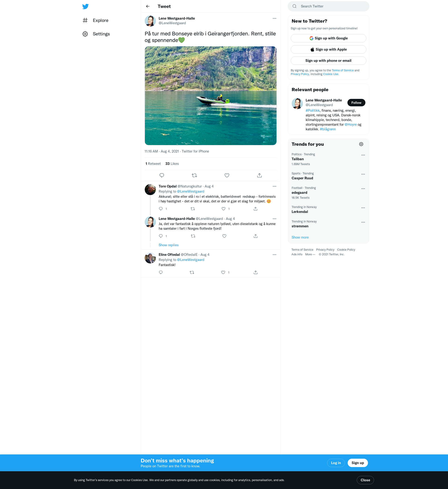Image resolution: width=448 pixels, height=489 pixels.
Task: View the 33 Likes list
Action: 172,164
